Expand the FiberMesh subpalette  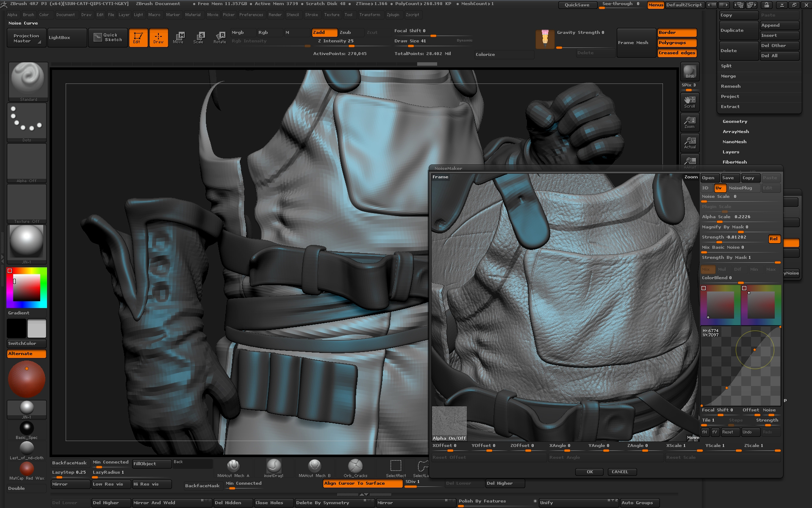pyautogui.click(x=734, y=162)
